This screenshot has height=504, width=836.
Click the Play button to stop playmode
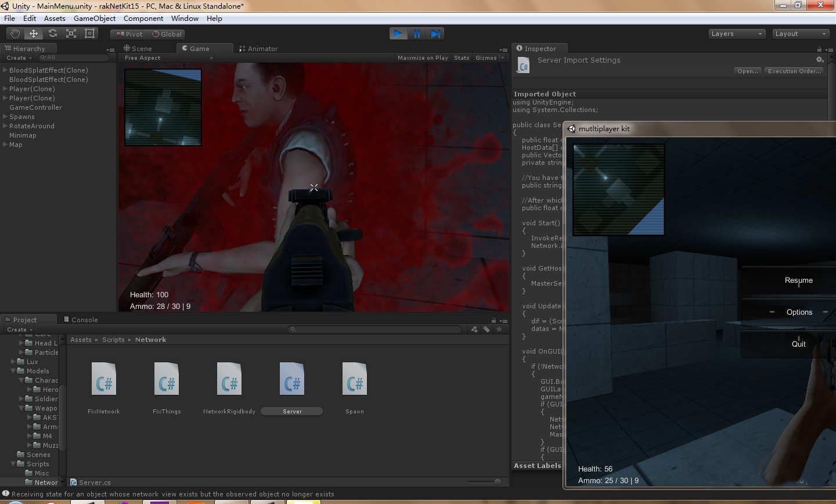point(398,34)
